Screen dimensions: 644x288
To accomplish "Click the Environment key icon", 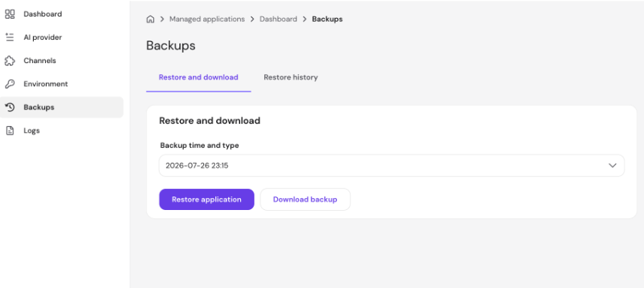I will (10, 84).
